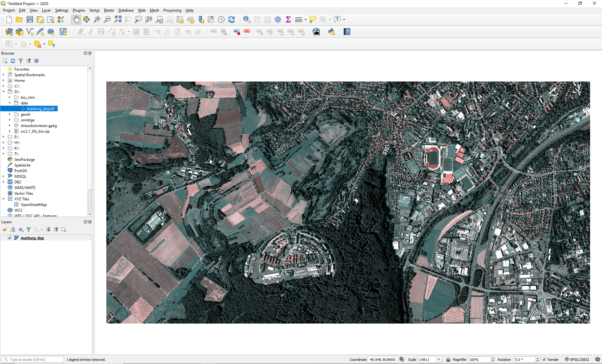Image resolution: width=602 pixels, height=364 pixels.
Task: Open the Project menu
Action: tap(9, 10)
